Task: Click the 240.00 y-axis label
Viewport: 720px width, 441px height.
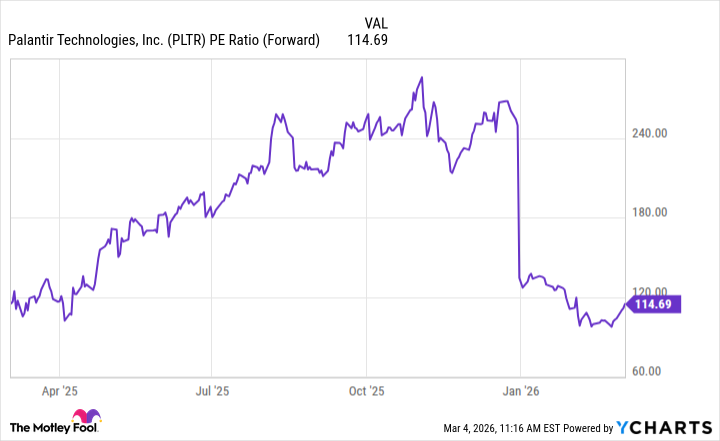Action: 655,132
